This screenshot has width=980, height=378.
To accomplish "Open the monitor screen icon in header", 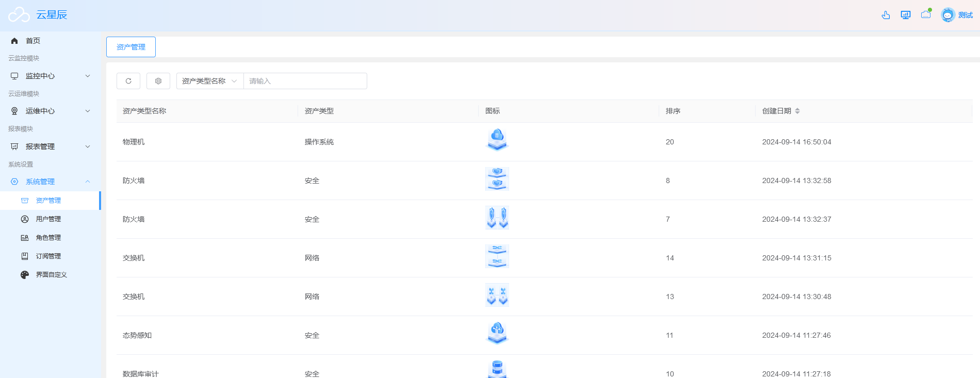I will 906,15.
